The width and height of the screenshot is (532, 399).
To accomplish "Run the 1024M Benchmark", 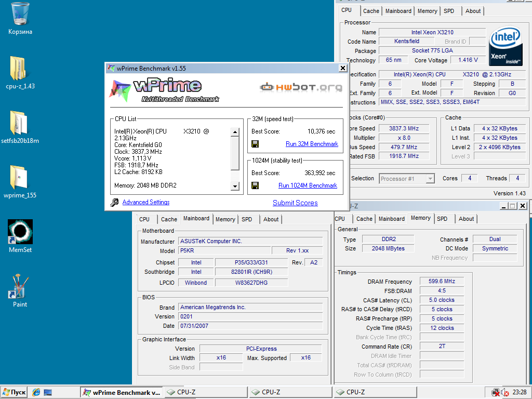I will [x=308, y=185].
